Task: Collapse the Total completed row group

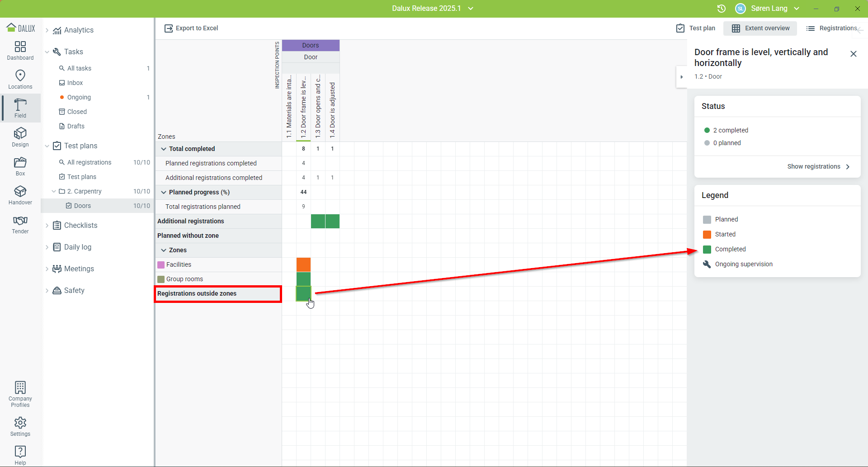Action: (164, 149)
